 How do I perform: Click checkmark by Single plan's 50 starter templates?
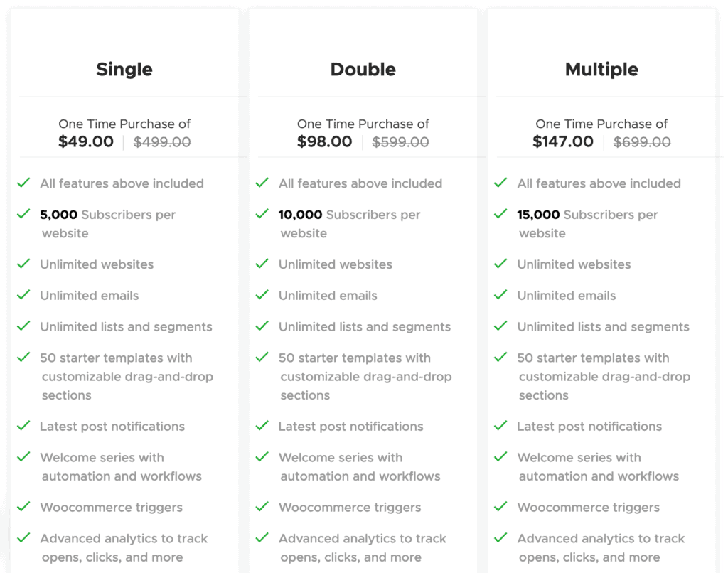pyautogui.click(x=23, y=357)
